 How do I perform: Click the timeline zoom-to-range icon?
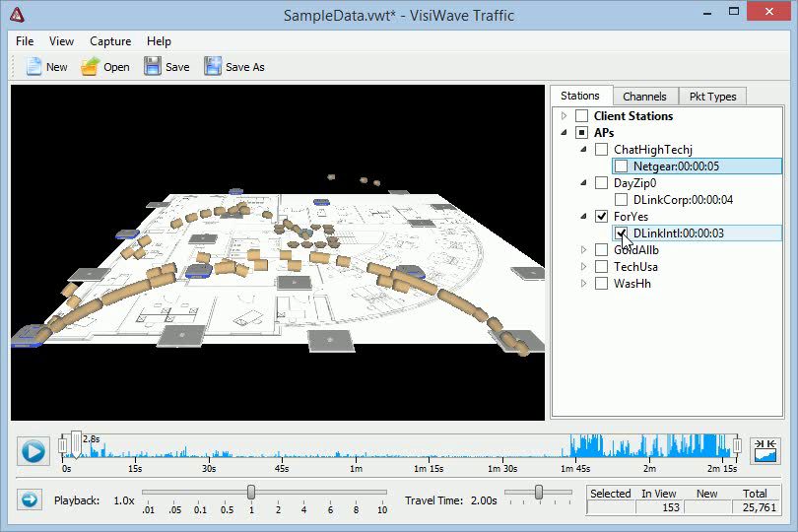coord(765,450)
